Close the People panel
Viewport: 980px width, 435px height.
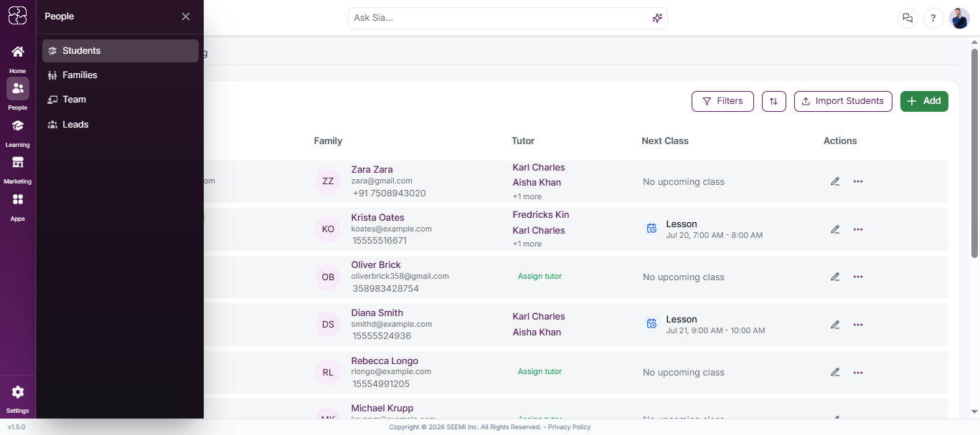[186, 16]
